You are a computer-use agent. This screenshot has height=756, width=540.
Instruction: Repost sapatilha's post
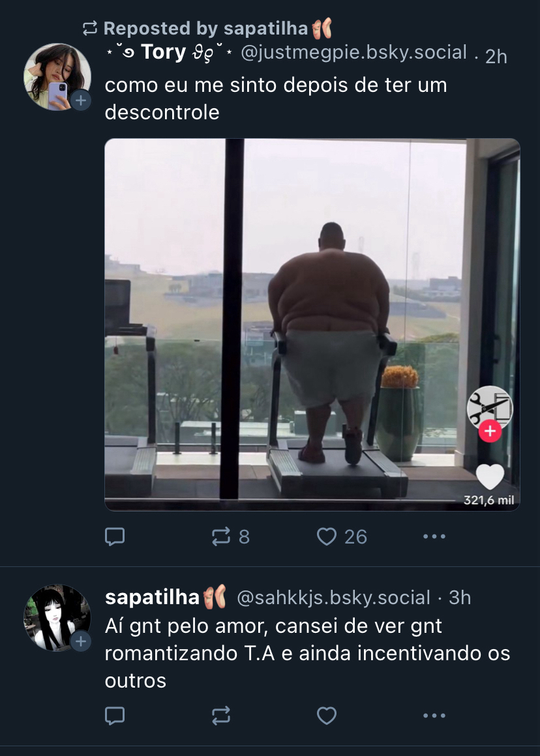tap(222, 716)
